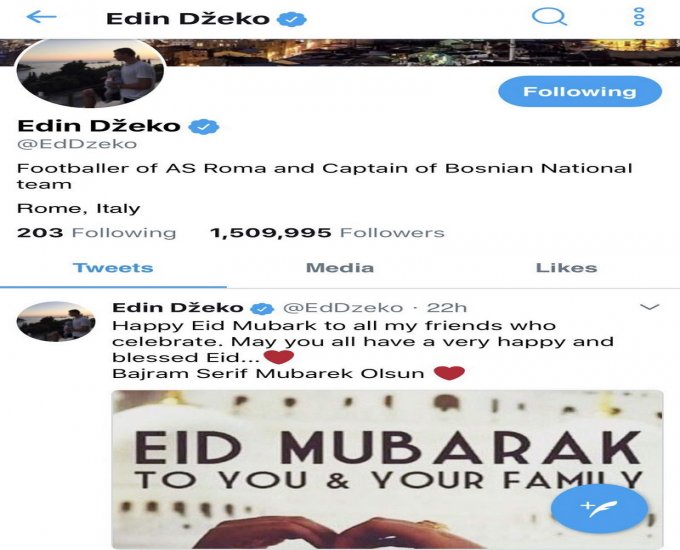Expand the tweet options chevron

tap(650, 307)
